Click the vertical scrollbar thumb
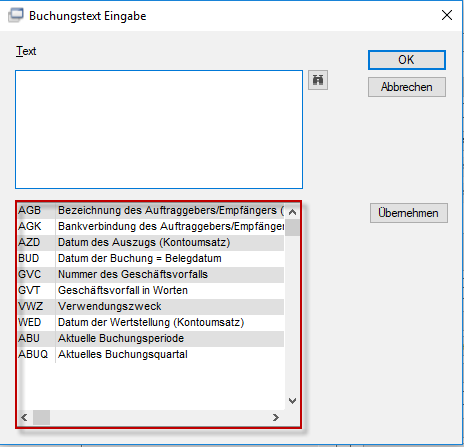 [x=292, y=228]
